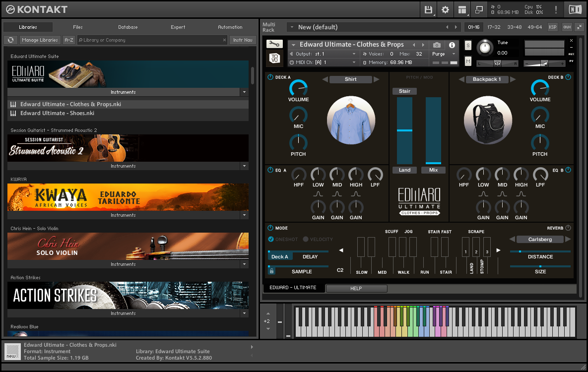The image size is (588, 372).
Task: Click the blue shirt image
Action: click(351, 120)
